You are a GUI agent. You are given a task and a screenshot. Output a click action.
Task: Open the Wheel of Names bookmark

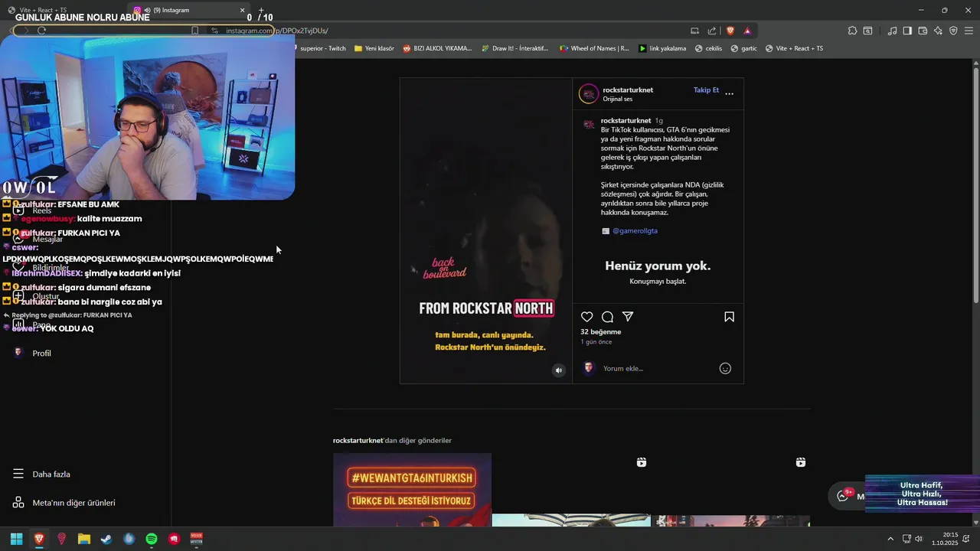click(594, 48)
